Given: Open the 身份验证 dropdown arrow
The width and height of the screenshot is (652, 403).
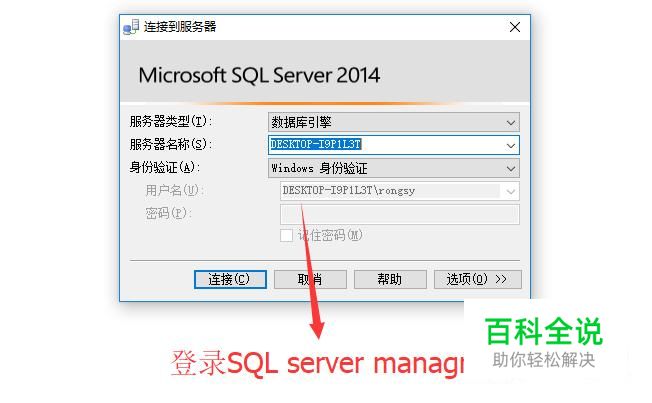Looking at the screenshot, I should (511, 168).
